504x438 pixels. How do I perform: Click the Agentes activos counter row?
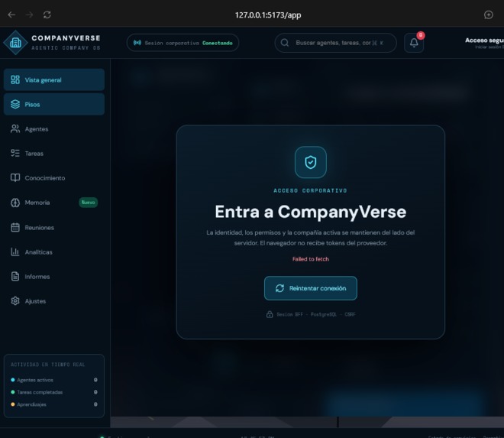click(x=54, y=380)
